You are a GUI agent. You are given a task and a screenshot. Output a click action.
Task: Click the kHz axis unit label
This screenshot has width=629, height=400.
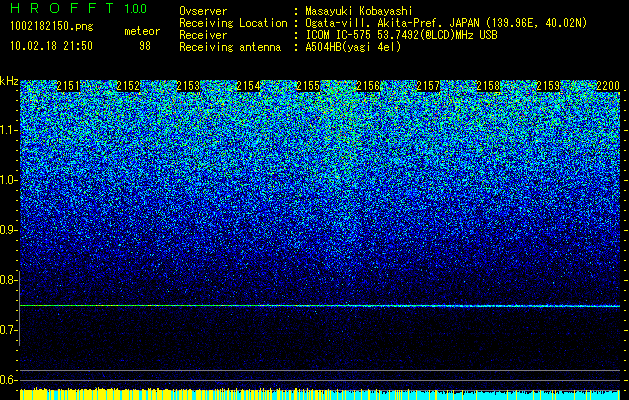coord(9,81)
